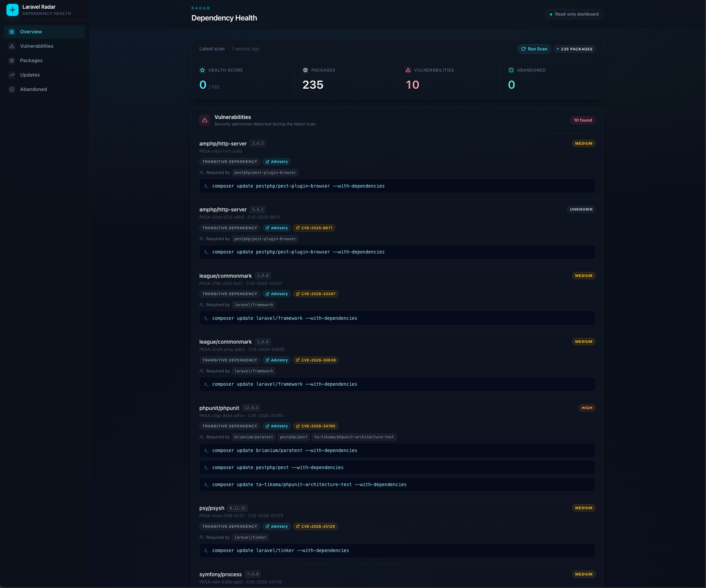The width and height of the screenshot is (706, 588).
Task: Click the 12.4.4 version tag
Action: 251,408
